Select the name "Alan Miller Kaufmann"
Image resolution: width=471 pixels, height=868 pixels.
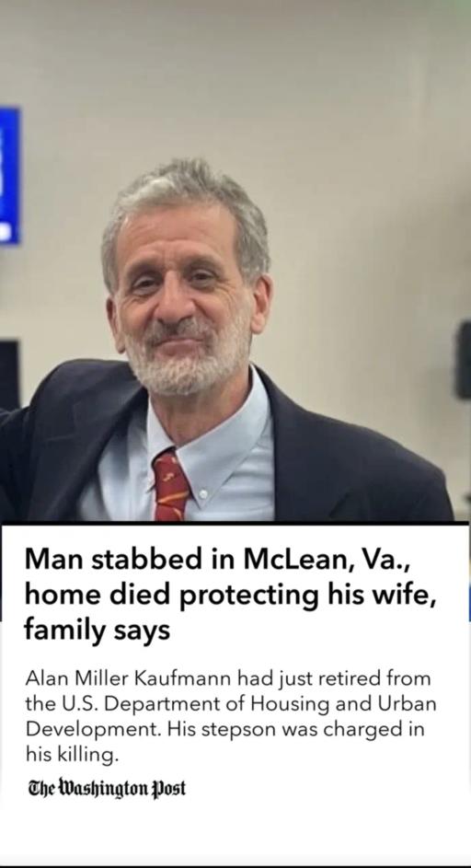point(130,677)
